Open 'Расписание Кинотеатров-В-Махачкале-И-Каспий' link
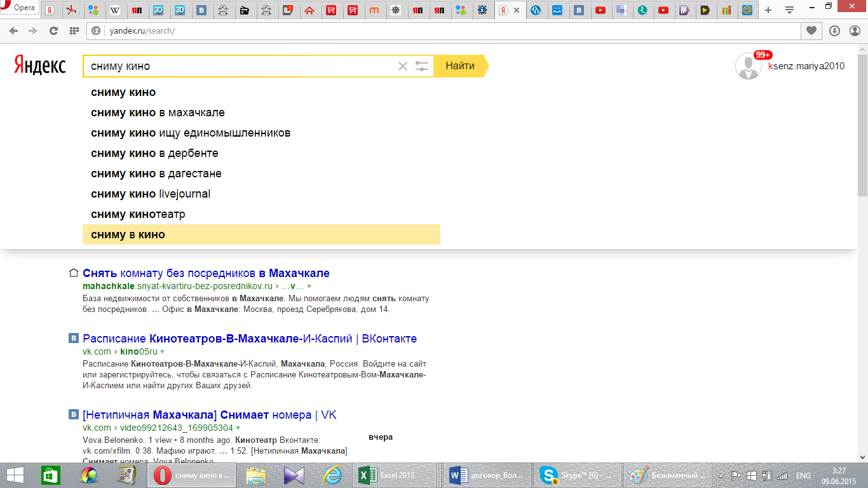Screen dimensions: 868x488 pos(250,339)
